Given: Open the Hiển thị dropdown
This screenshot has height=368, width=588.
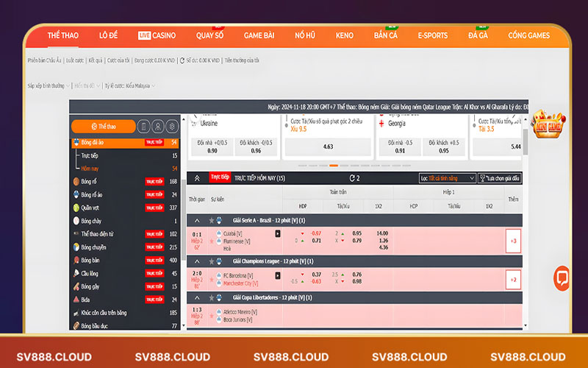Looking at the screenshot, I should coord(87,86).
